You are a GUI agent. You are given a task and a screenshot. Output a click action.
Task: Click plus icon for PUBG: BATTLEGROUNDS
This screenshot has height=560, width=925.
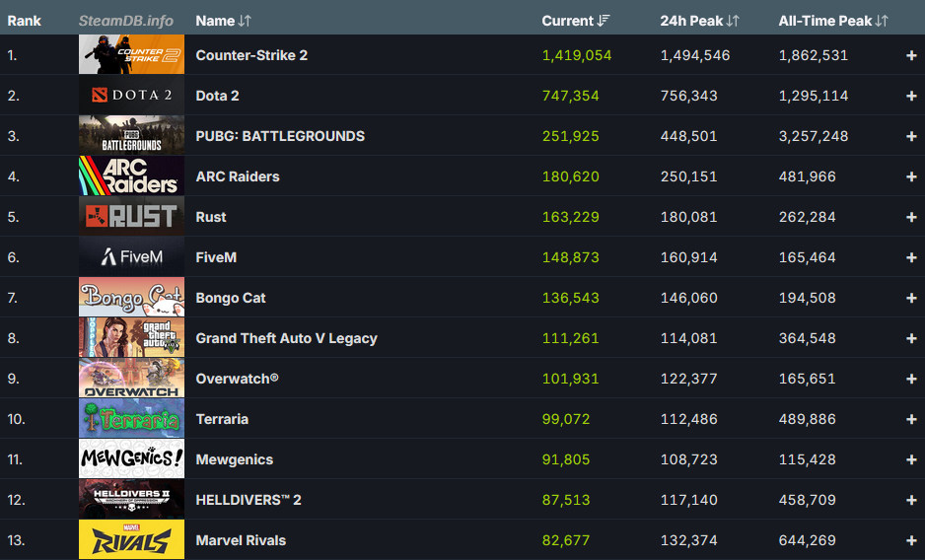[x=911, y=136]
